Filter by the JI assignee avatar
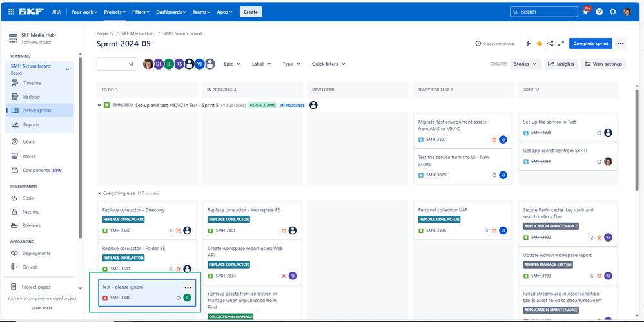 tap(169, 64)
